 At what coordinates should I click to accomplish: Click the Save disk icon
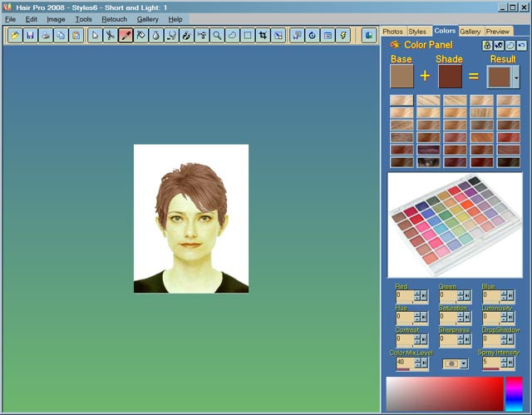pyautogui.click(x=30, y=36)
